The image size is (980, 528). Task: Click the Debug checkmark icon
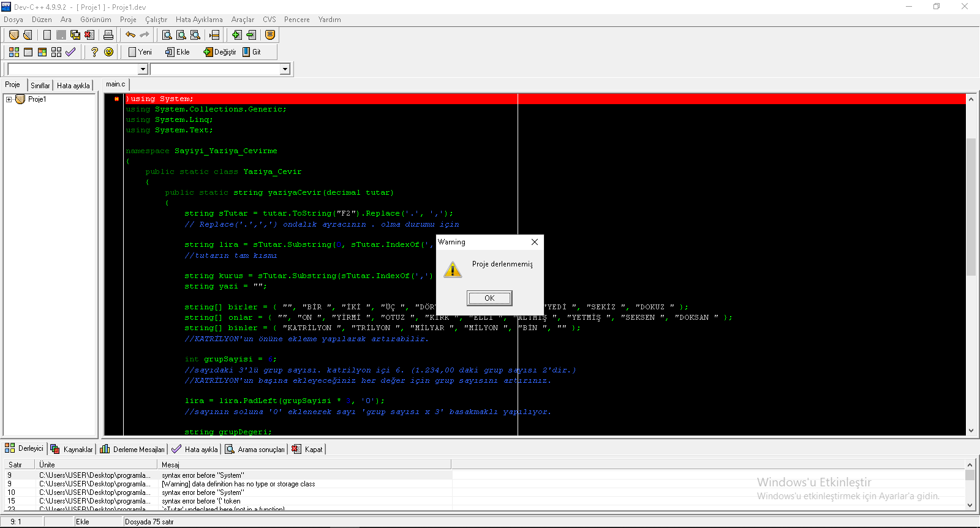(x=70, y=52)
